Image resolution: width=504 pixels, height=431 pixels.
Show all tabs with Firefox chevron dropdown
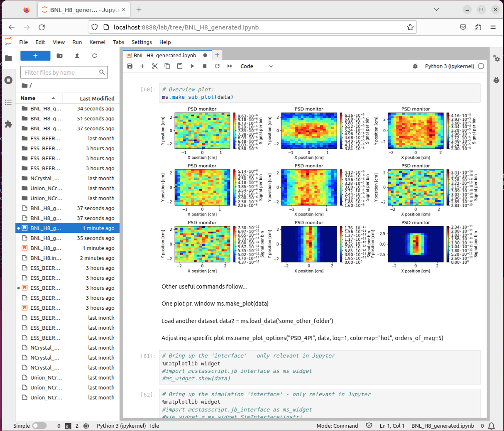coord(436,10)
